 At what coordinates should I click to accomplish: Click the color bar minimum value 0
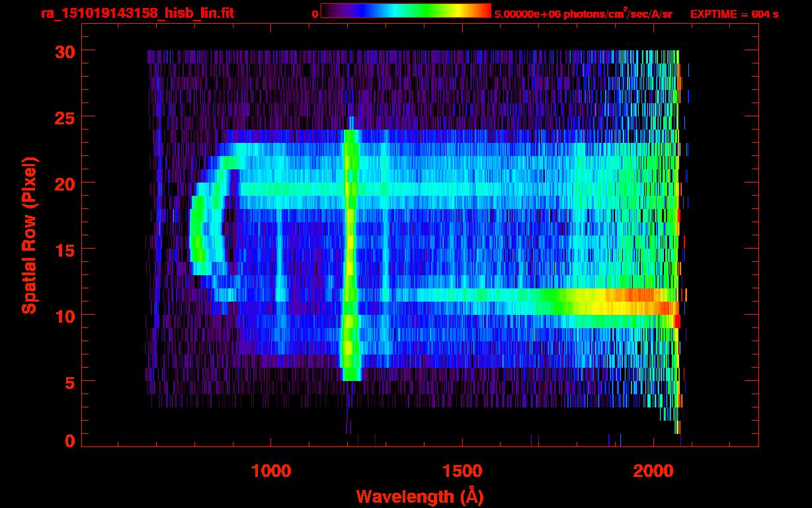(x=315, y=14)
